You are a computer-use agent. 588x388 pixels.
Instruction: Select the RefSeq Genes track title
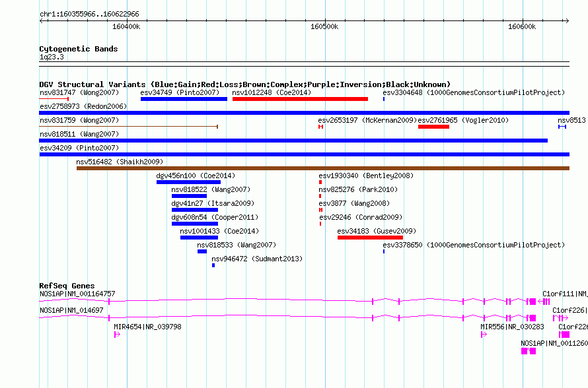pos(67,286)
